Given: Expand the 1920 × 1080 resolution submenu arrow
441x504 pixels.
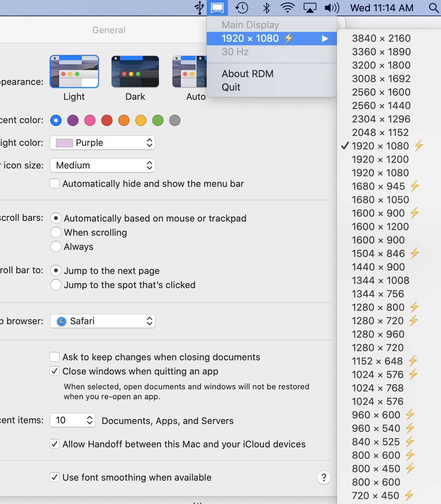Looking at the screenshot, I should click(x=325, y=39).
